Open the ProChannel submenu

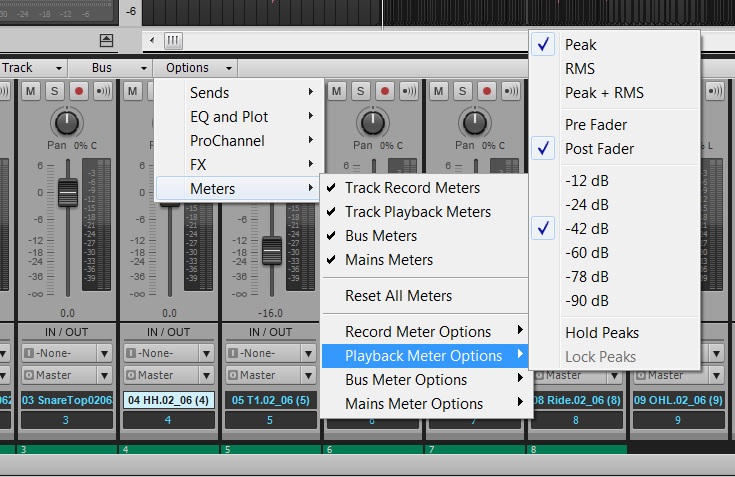point(238,141)
